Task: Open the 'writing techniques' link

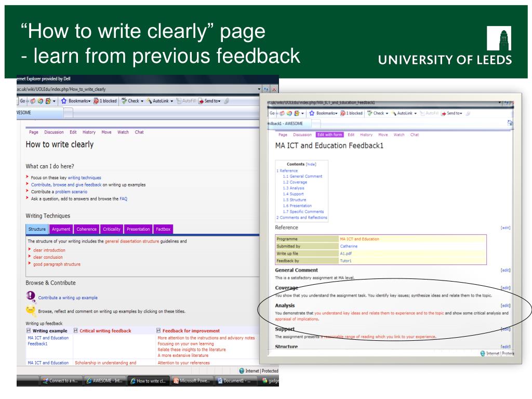Action: (85, 178)
